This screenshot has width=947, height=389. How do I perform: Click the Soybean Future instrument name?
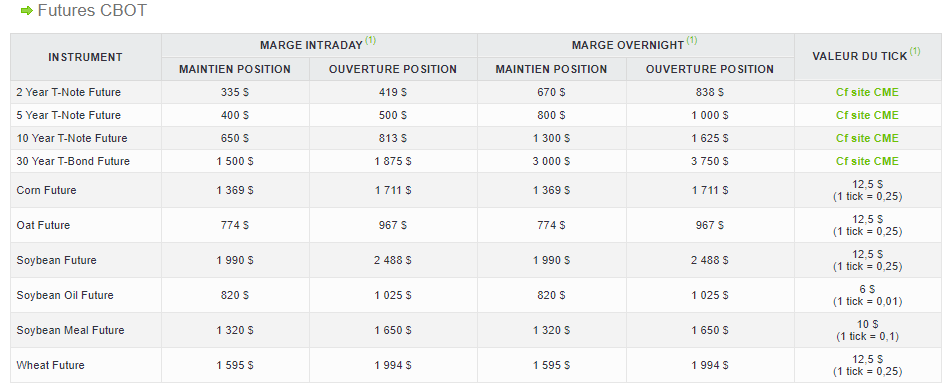(56, 260)
